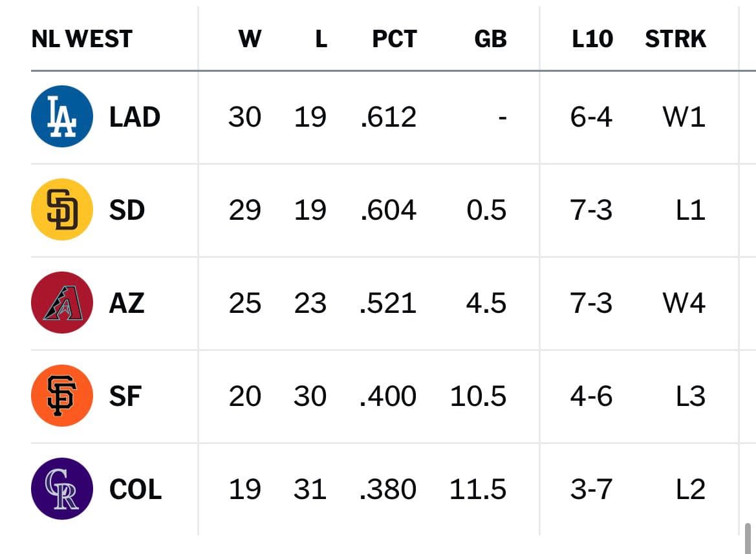
Task: Open the COL team name link
Action: (135, 489)
